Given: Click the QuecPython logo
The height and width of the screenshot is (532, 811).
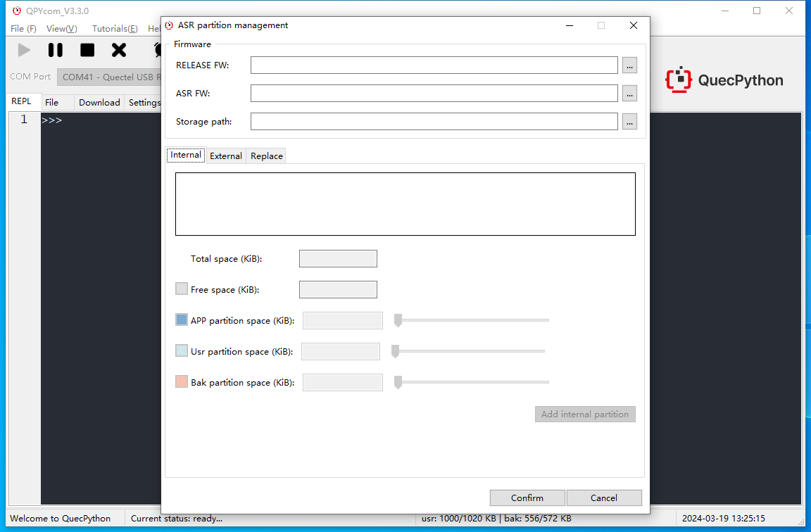Looking at the screenshot, I should point(724,80).
